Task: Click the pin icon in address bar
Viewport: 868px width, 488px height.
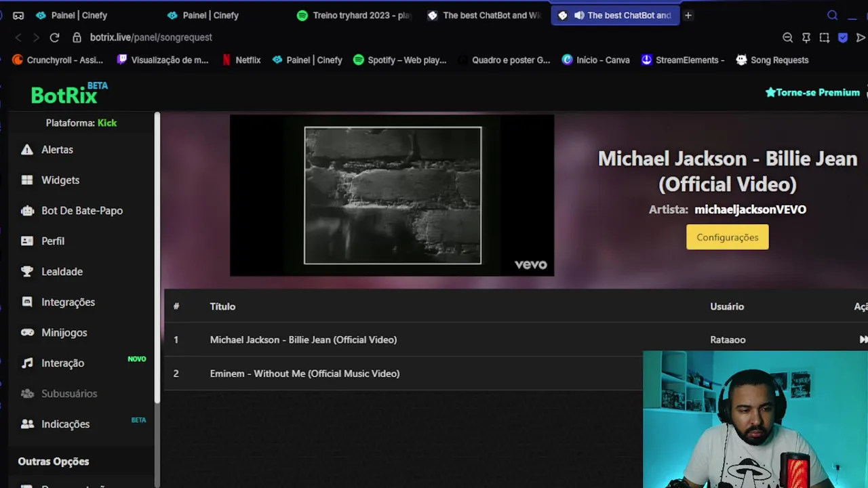Action: click(x=806, y=37)
